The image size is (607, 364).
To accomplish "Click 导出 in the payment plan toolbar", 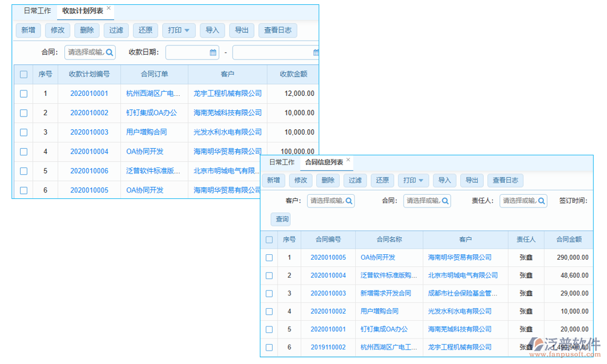I will [x=241, y=30].
